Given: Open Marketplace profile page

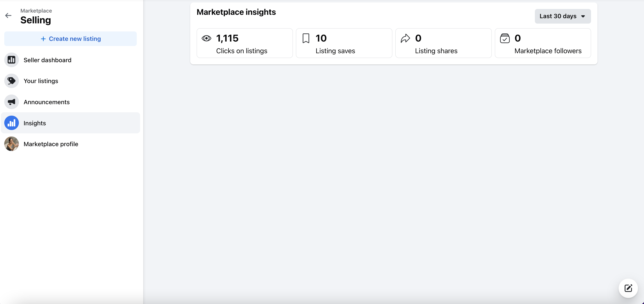Looking at the screenshot, I should (x=51, y=144).
